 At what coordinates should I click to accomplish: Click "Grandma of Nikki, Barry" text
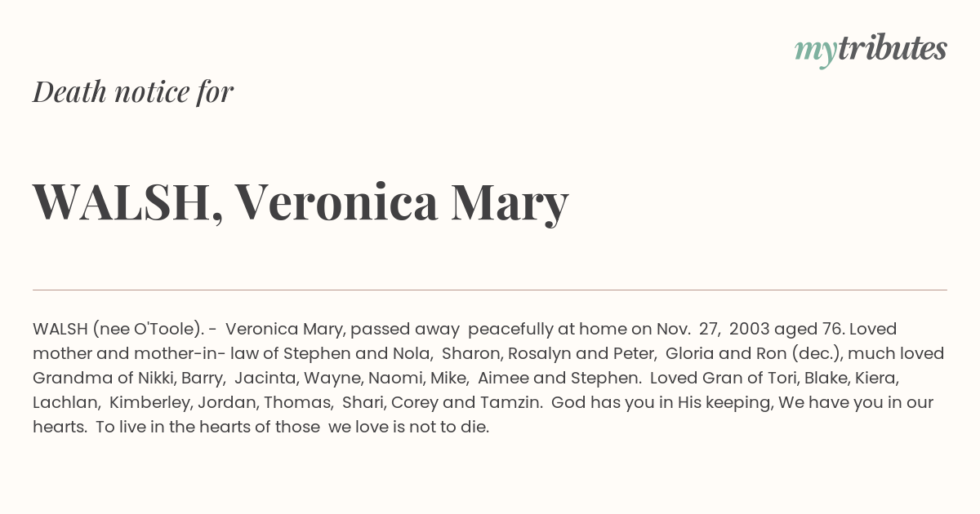pos(130,379)
